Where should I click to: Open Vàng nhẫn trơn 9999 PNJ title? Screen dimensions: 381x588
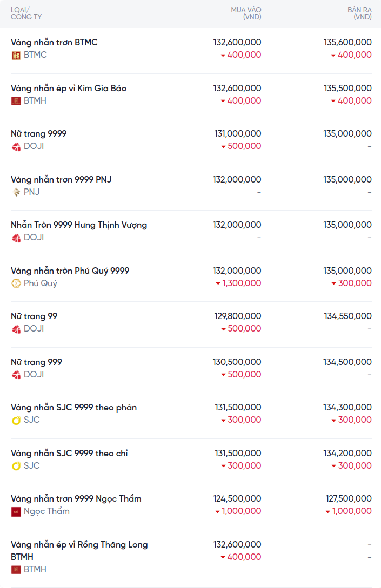pos(61,179)
